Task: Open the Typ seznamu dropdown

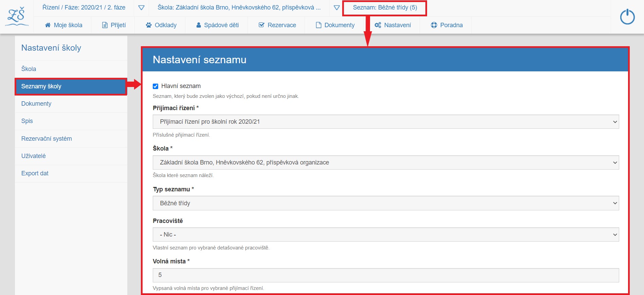Action: tap(386, 203)
